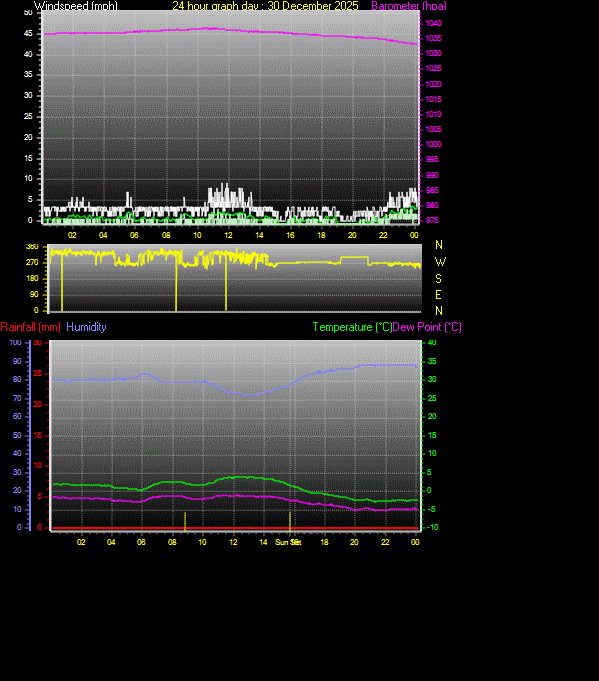Click the yellow sunrise marker line in lower graph
This screenshot has height=681, width=599.
(x=185, y=521)
